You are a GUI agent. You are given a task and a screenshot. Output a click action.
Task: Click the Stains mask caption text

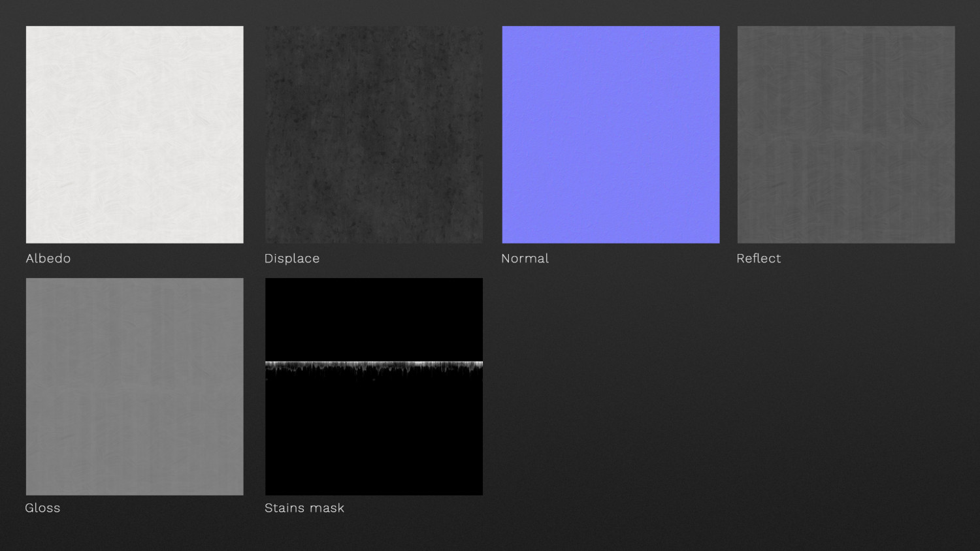(x=304, y=508)
